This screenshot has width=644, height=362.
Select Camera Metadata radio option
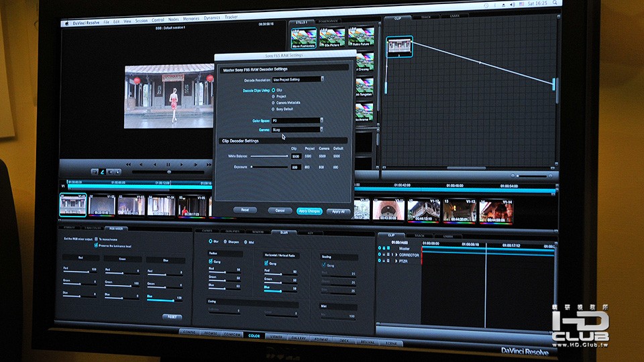pyautogui.click(x=274, y=103)
